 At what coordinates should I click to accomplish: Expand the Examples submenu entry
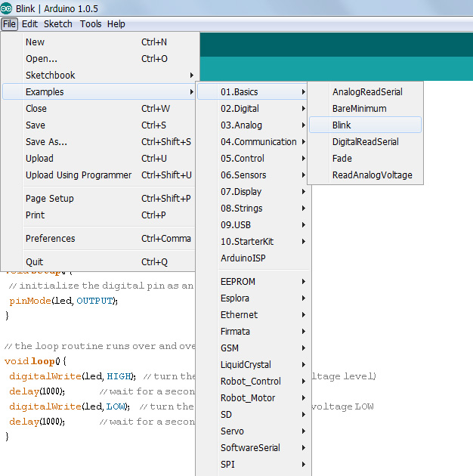pos(99,91)
